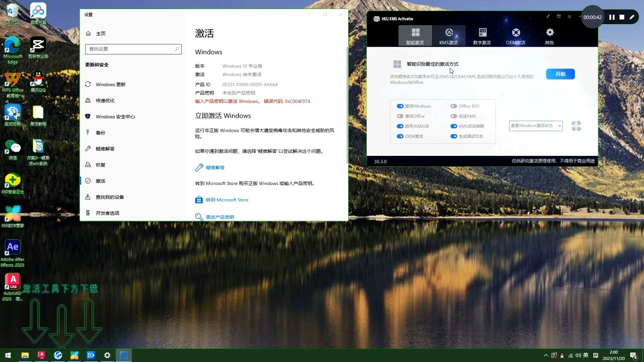
Task: Open the 智能激活 tab in HEU KMS Activator
Action: point(415,36)
